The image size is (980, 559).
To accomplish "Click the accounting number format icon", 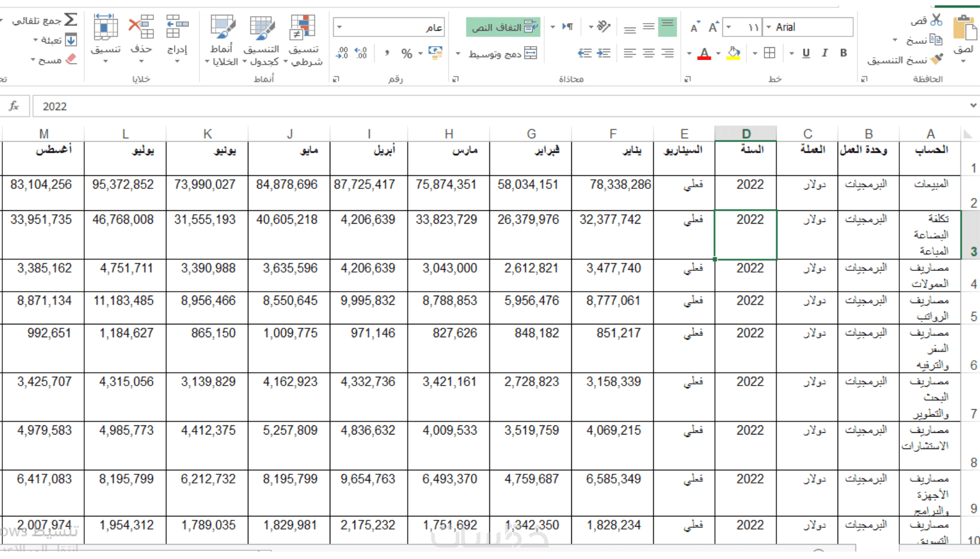I will [435, 53].
